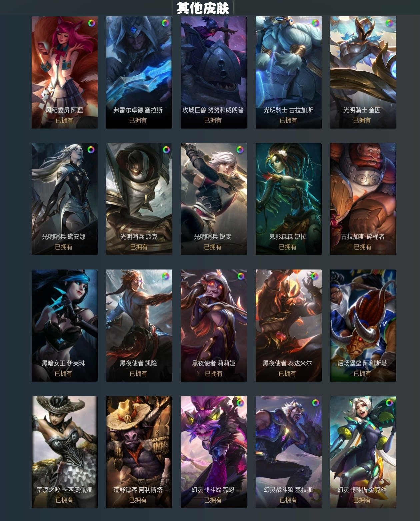
Task: Click chroma icon on 光明哨兵 派克
Action: (166, 150)
